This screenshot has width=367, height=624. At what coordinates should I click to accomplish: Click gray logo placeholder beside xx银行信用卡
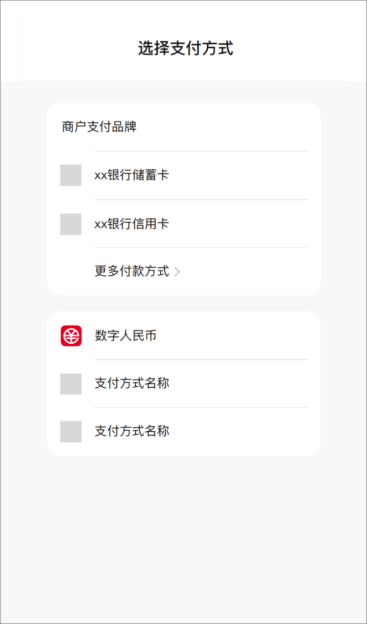point(71,224)
